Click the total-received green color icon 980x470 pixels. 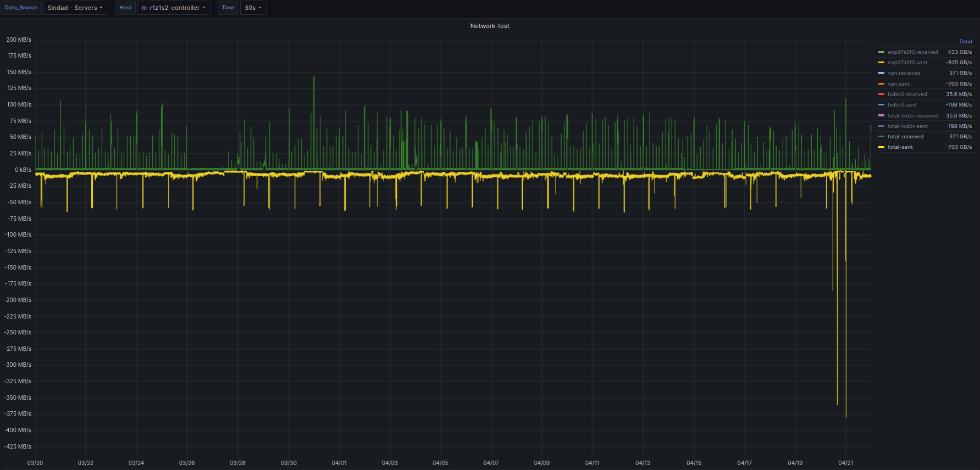pos(881,137)
